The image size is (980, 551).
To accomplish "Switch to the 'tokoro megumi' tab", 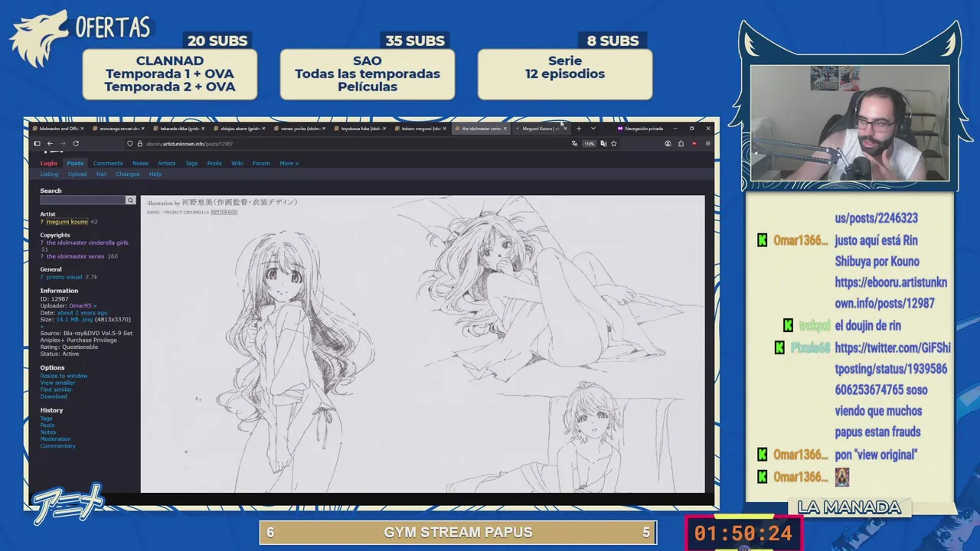I will [x=419, y=129].
